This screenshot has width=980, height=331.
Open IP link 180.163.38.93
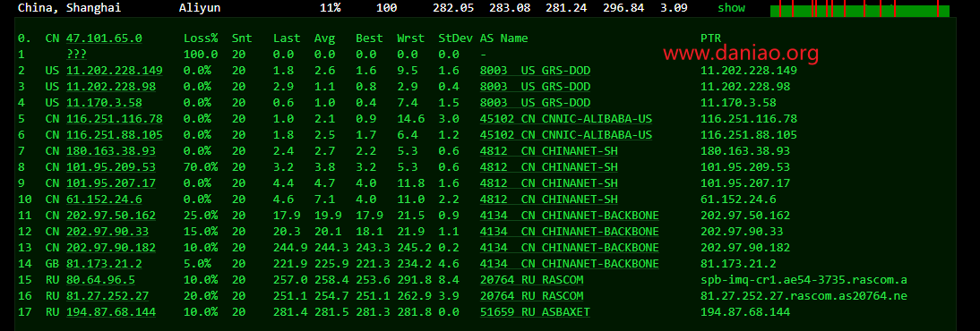[110, 151]
